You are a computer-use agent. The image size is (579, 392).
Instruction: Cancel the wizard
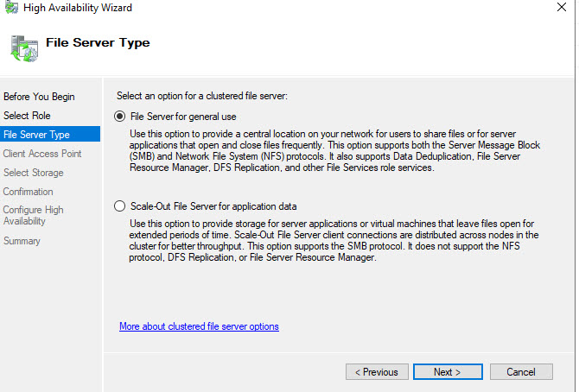click(521, 372)
